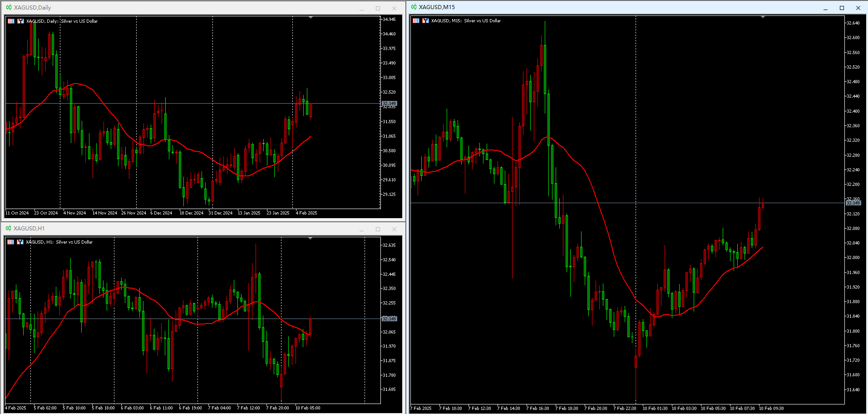Screen dimensions: 868x414
Task: Click 32.640 on M15 price scale
Action: 853,23
